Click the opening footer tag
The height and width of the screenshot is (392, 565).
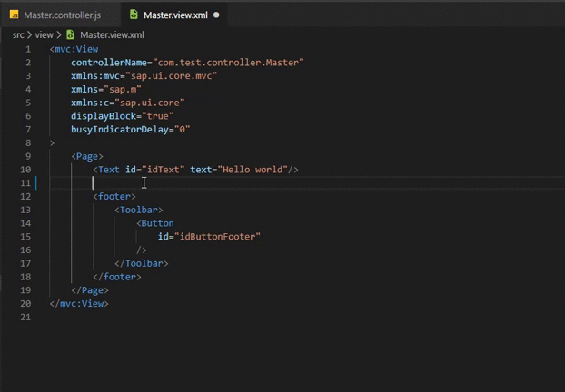click(x=114, y=197)
